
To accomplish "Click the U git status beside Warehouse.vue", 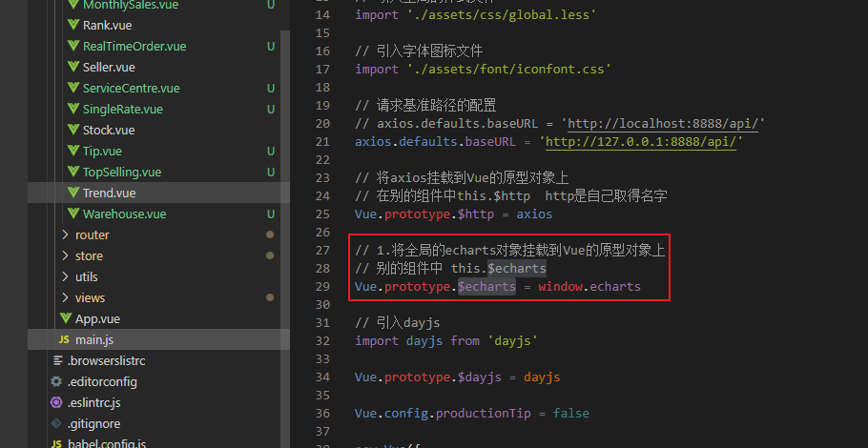I will click(271, 214).
